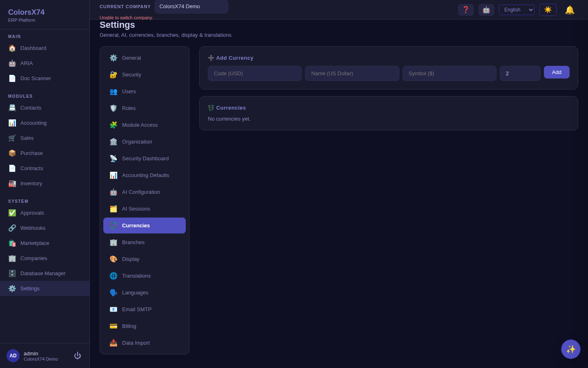Click the Organization bank icon

coord(114,142)
